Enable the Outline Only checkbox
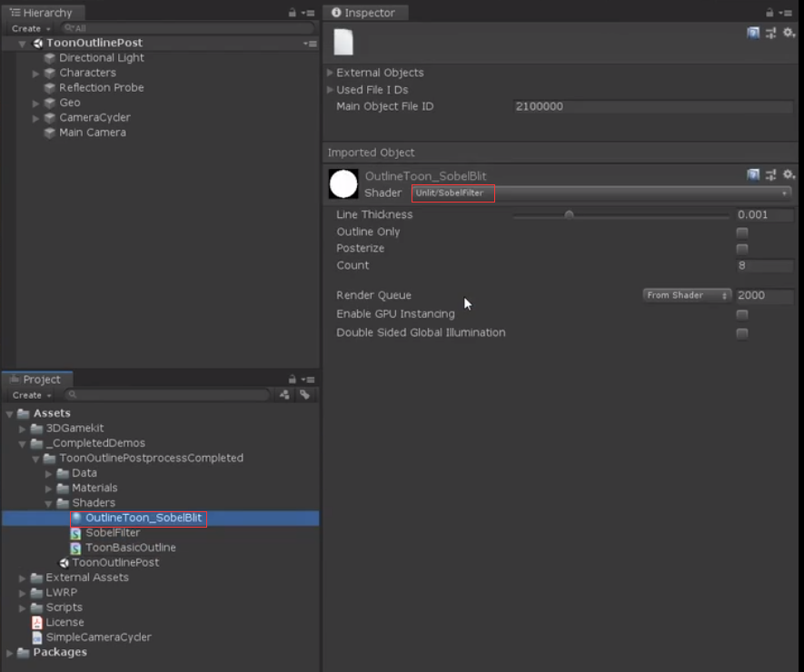This screenshot has height=672, width=804. pyautogui.click(x=742, y=232)
